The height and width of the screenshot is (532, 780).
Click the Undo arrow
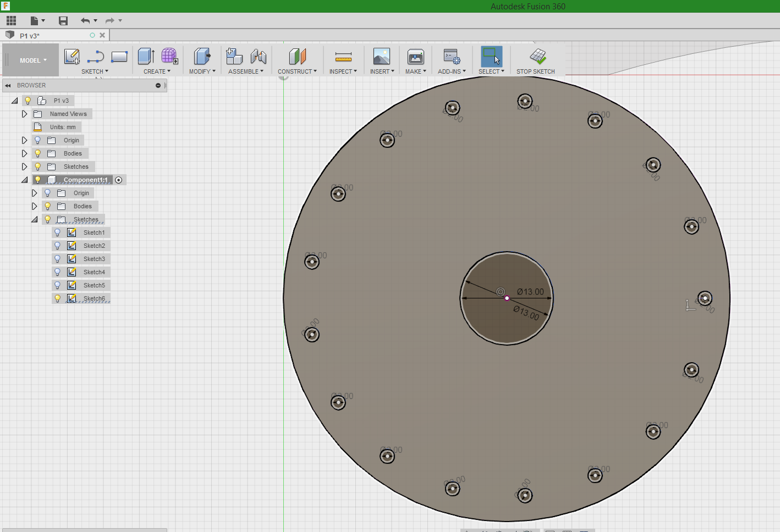[x=85, y=20]
